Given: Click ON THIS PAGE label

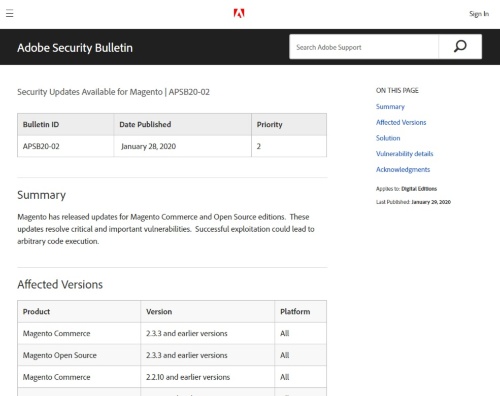Looking at the screenshot, I should pos(397,90).
